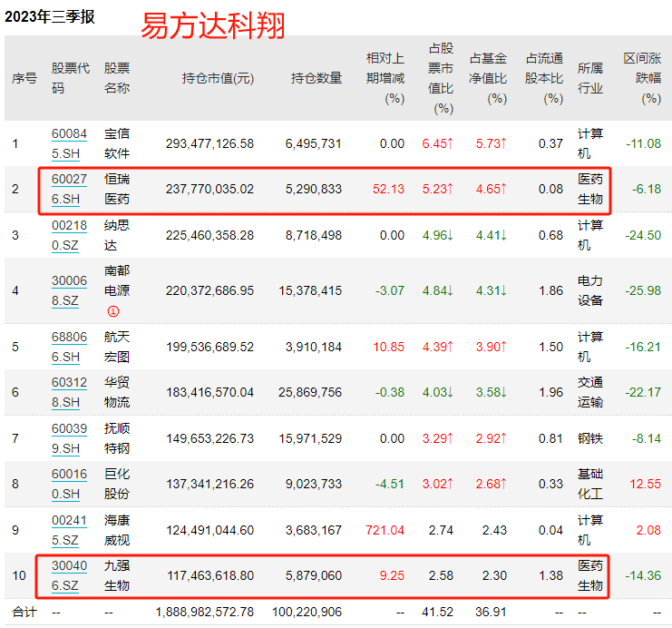Select the stock name 华贸物流
Viewport: 672px width, 628px height.
click(x=117, y=392)
